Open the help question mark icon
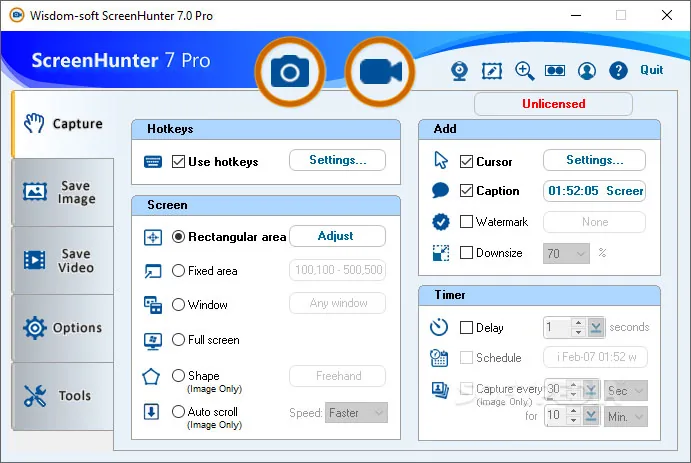Image resolution: width=691 pixels, height=463 pixels. click(618, 70)
